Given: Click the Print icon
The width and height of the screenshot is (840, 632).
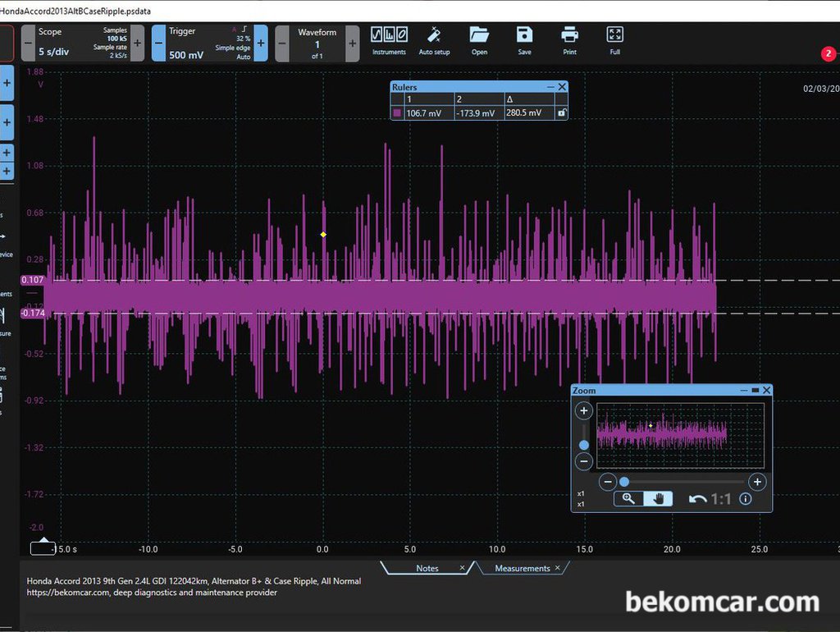Looking at the screenshot, I should pos(569,41).
